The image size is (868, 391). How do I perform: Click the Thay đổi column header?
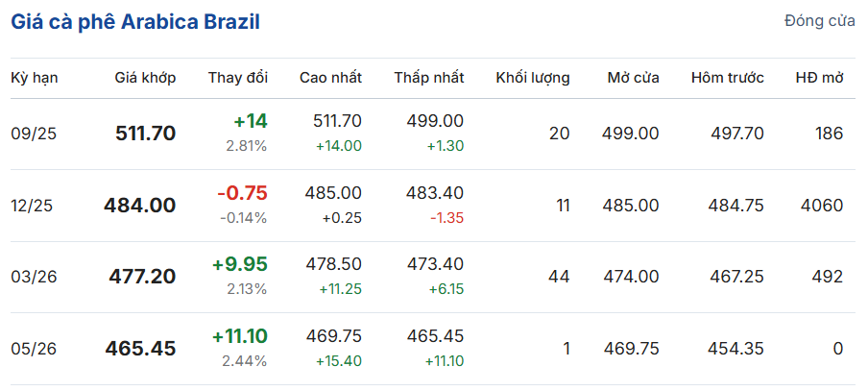coord(238,78)
